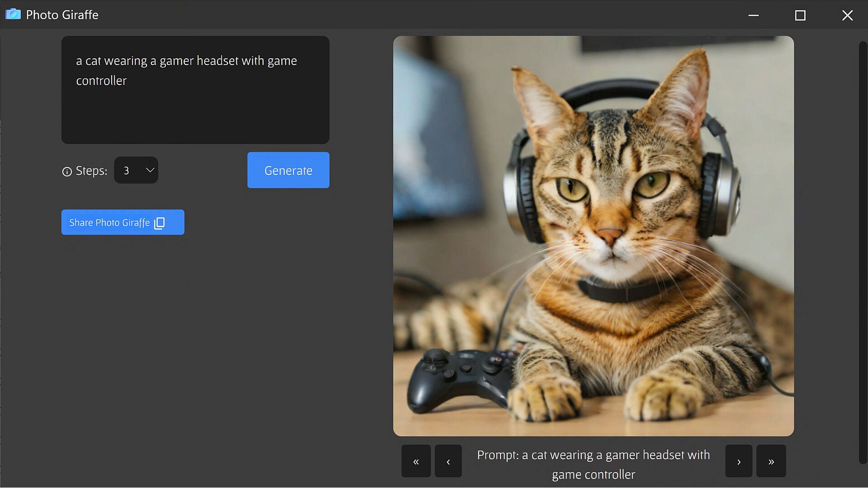
Task: Open the Steps dropdown showing 3
Action: (130, 170)
